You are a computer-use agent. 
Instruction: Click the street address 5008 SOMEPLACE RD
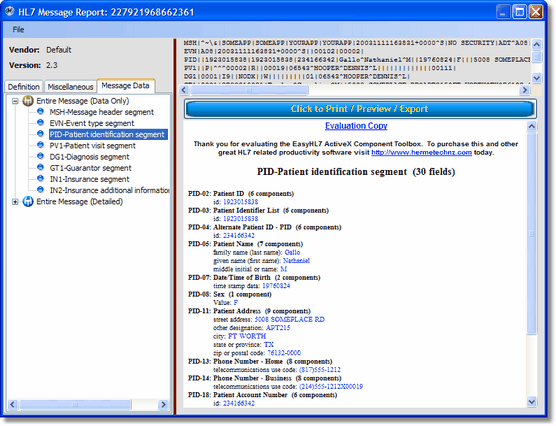coord(289,319)
